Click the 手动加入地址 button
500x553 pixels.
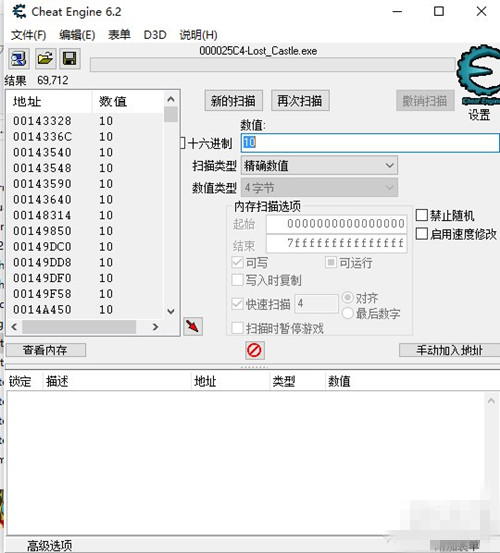pos(450,350)
